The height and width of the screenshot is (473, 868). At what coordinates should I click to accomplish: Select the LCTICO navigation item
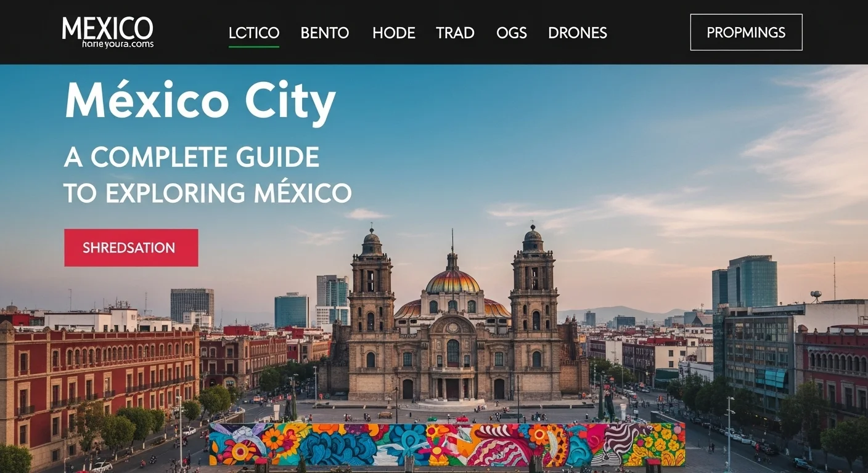pos(254,33)
